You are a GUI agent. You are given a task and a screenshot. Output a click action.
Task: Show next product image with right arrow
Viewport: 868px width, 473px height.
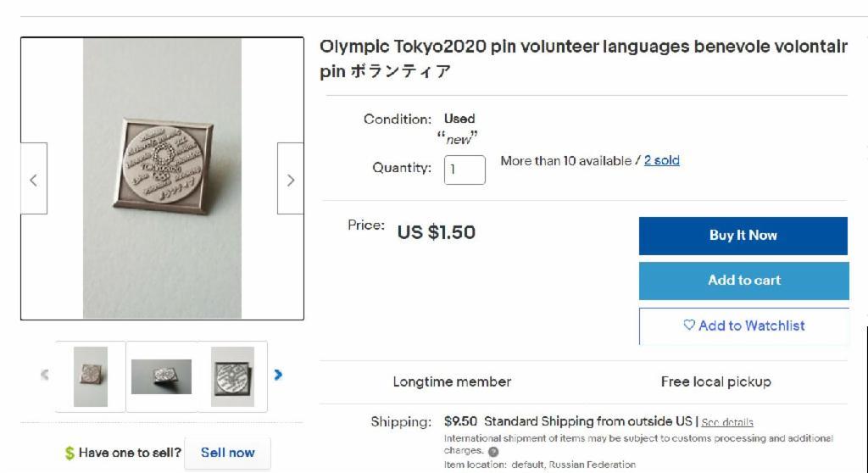tap(290, 179)
